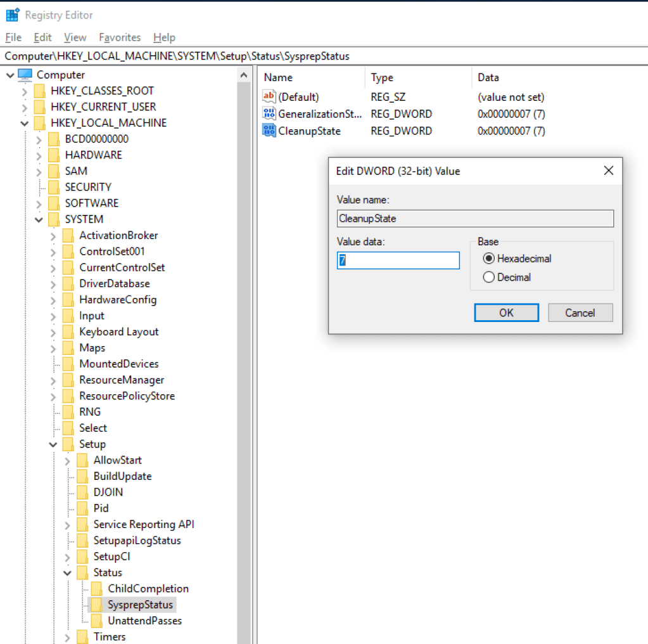Click the HKEY_CLASSES_ROOT folder icon
The height and width of the screenshot is (644, 648).
click(x=40, y=91)
